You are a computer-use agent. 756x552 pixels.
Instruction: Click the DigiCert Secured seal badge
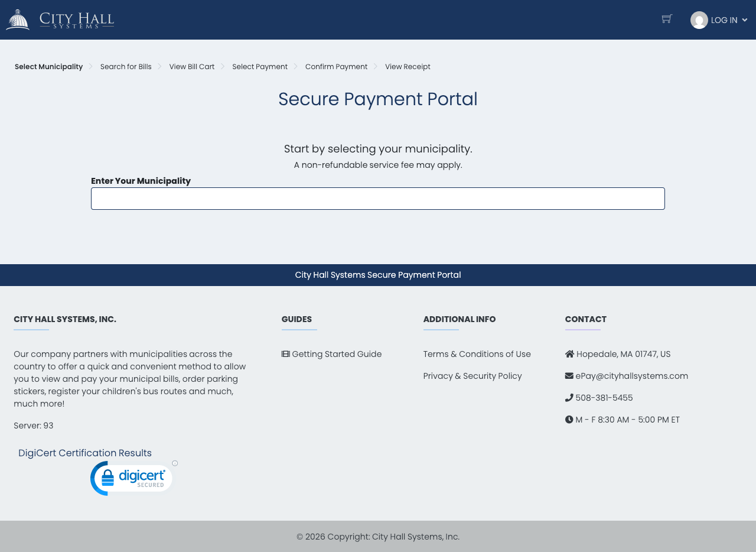[x=131, y=478]
